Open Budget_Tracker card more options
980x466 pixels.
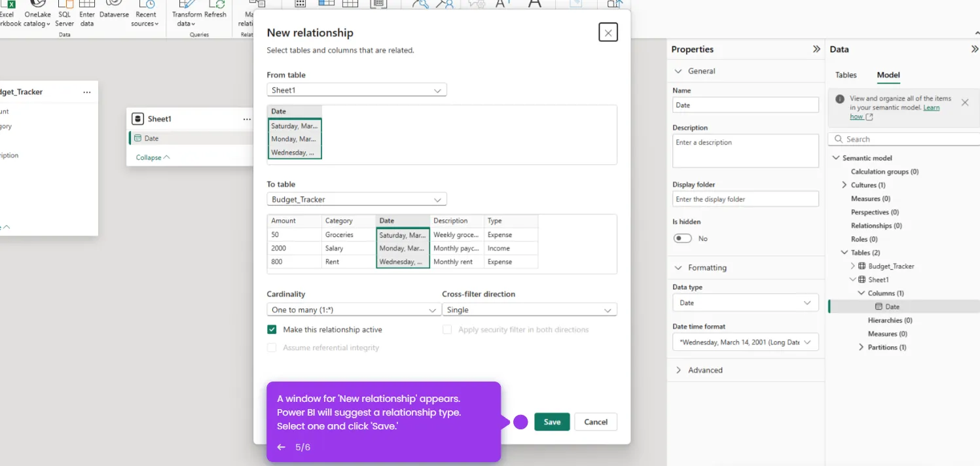pos(87,92)
